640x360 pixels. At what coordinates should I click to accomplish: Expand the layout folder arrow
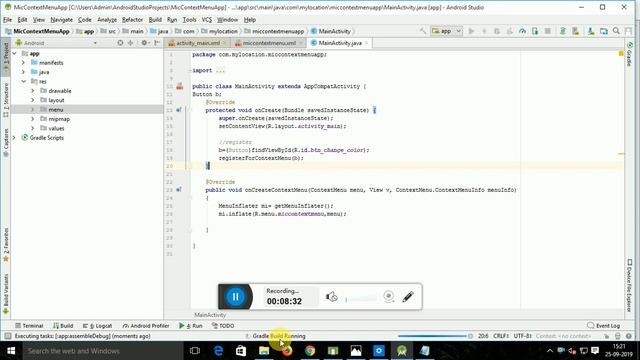[33, 100]
